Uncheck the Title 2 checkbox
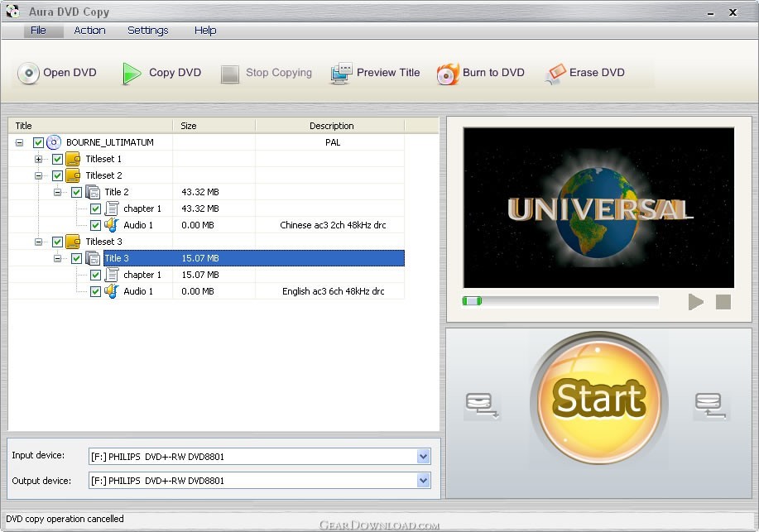Image resolution: width=759 pixels, height=532 pixels. pos(76,192)
